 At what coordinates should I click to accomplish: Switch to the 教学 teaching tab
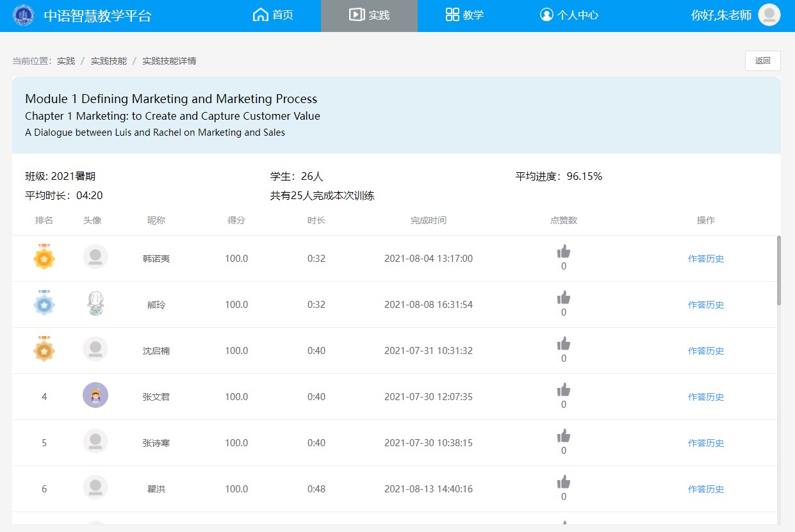(464, 15)
